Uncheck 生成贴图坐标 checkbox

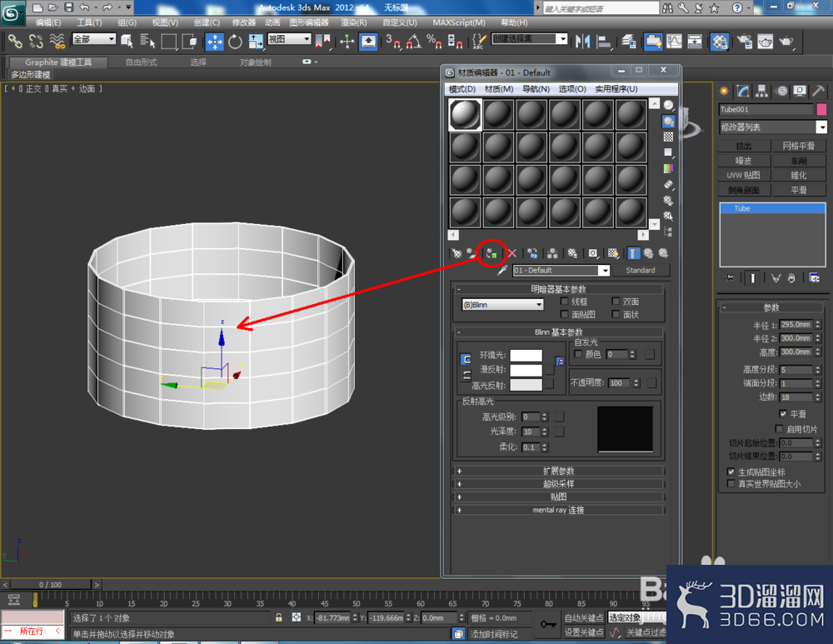pyautogui.click(x=731, y=472)
